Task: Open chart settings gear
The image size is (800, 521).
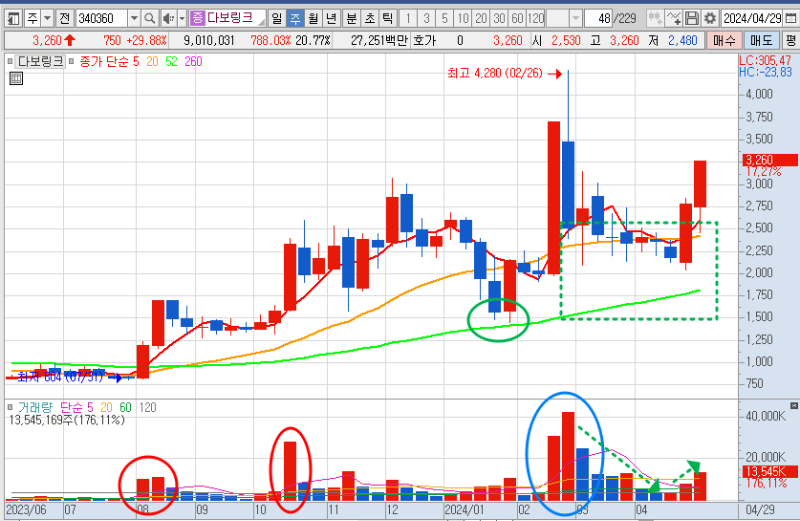Action: [x=710, y=19]
